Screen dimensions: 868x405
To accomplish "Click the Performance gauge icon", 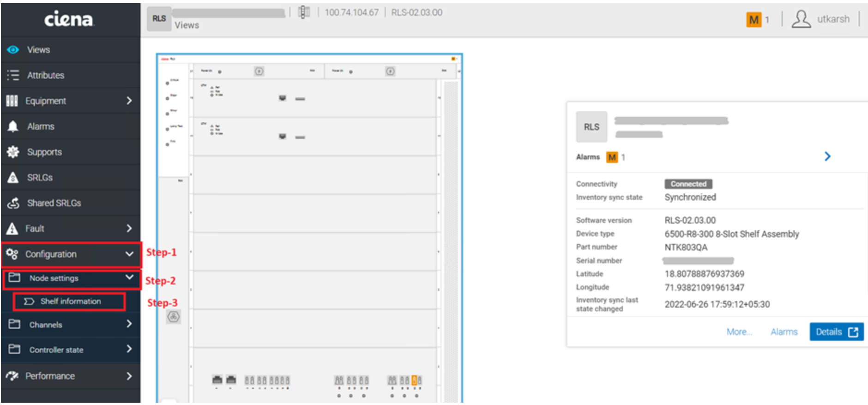I will pyautogui.click(x=12, y=375).
